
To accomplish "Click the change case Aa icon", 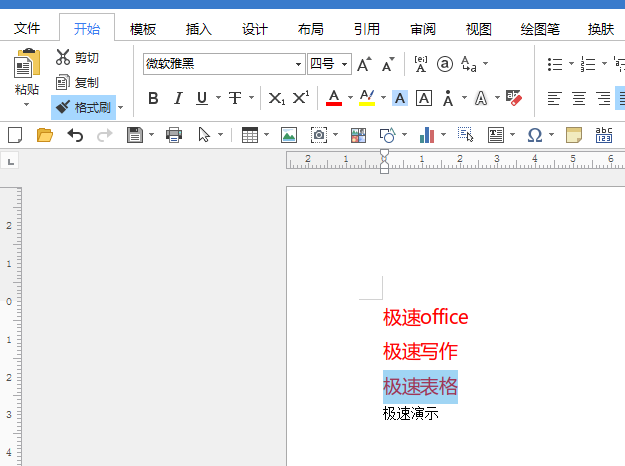I will click(x=469, y=64).
